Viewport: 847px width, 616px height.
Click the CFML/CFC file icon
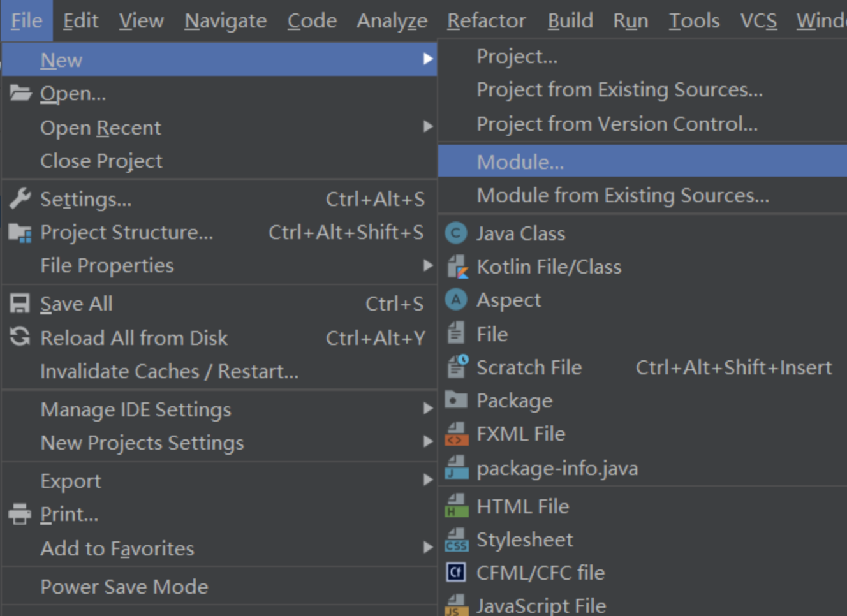pos(456,573)
